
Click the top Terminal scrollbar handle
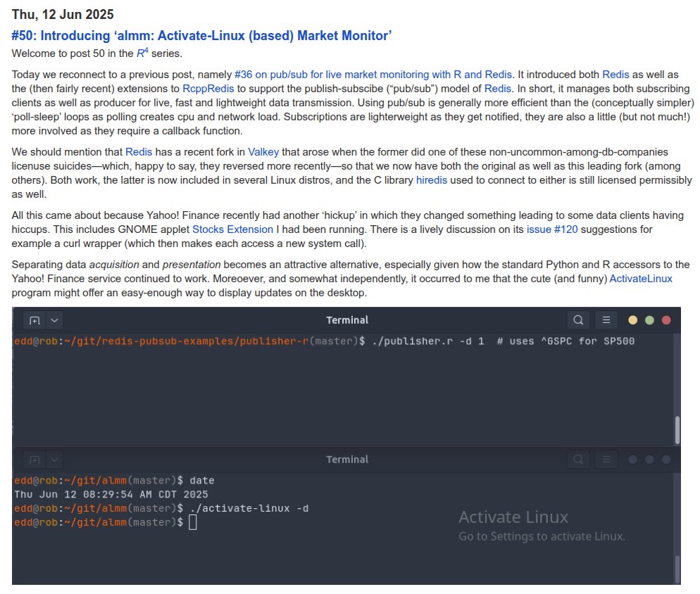click(x=677, y=430)
